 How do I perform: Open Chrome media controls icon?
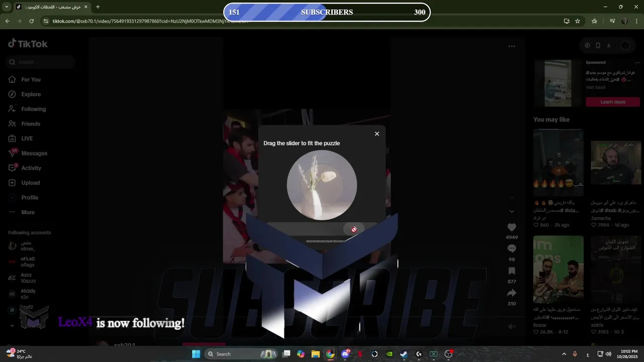[x=612, y=21]
